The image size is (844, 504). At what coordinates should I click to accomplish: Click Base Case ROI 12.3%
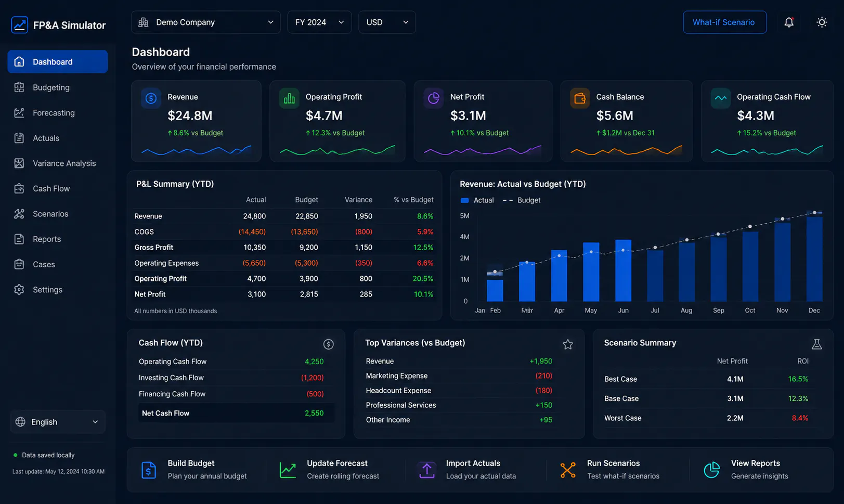(x=798, y=399)
